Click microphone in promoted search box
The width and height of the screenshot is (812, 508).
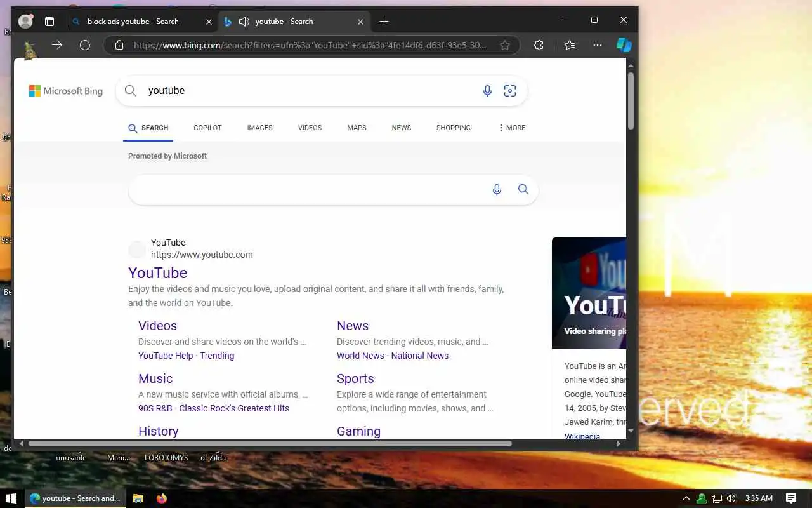point(497,189)
